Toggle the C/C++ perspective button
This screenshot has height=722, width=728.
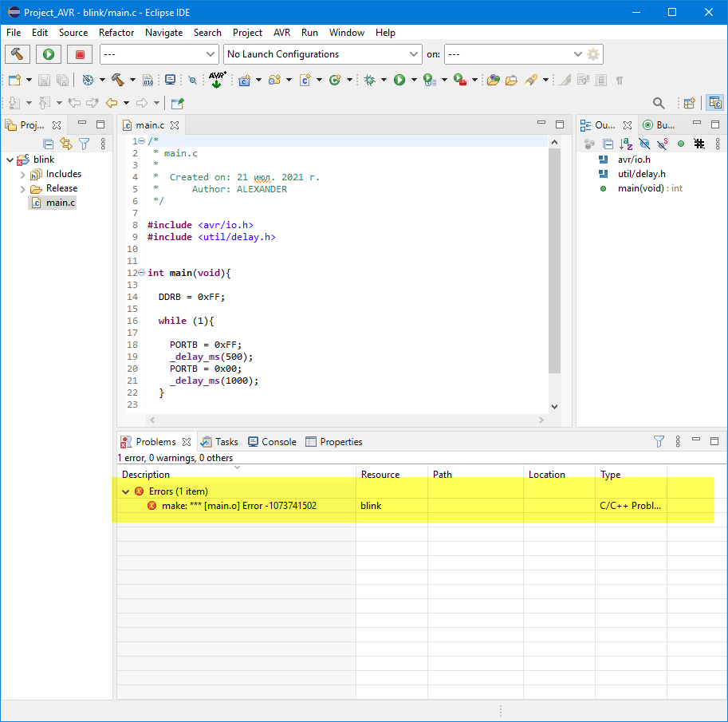[x=715, y=103]
